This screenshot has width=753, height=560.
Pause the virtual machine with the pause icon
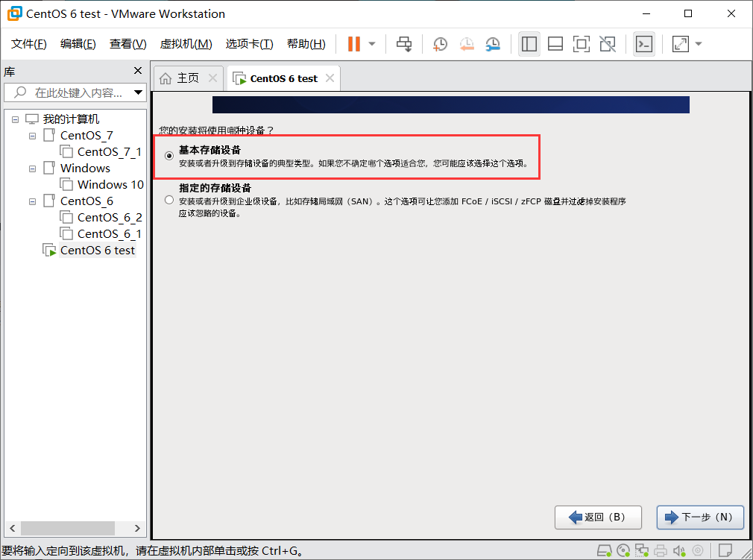354,44
